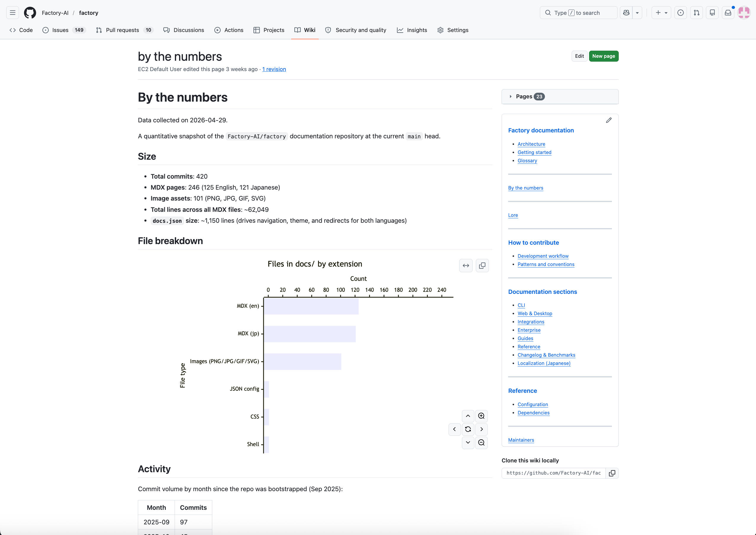Select the clone URL text field
This screenshot has width=756, height=535.
click(554, 473)
